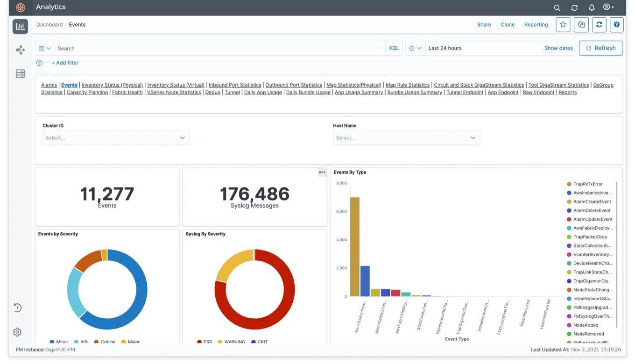Open the Alarms dashboard link
635x364 pixels.
tap(49, 85)
